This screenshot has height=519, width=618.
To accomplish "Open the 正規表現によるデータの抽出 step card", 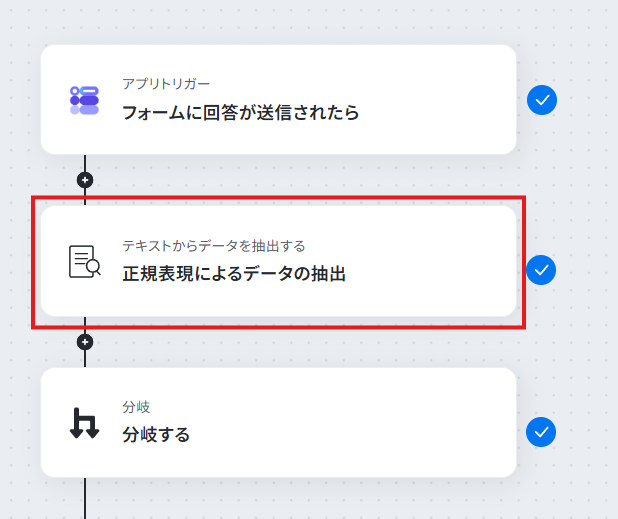I will [279, 261].
